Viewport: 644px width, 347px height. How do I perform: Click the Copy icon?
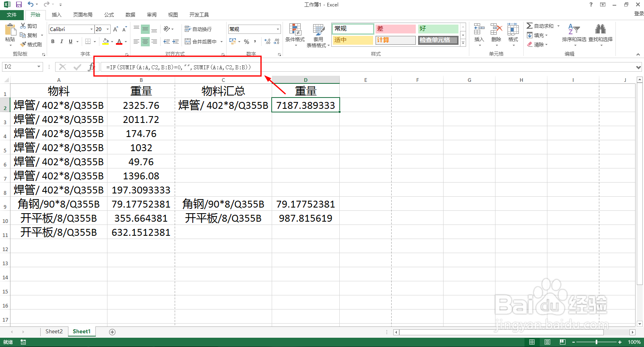(23, 35)
